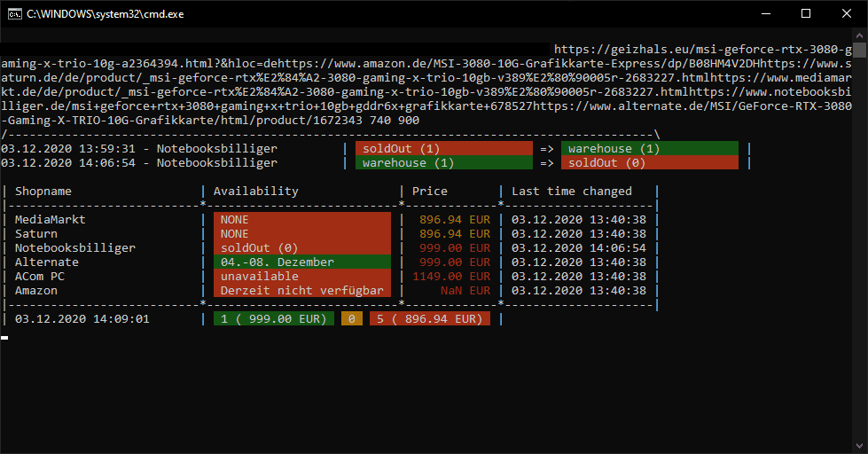
Task: Click the window title C:\WINDOWS\system32\cmd.exe
Action: (x=106, y=14)
